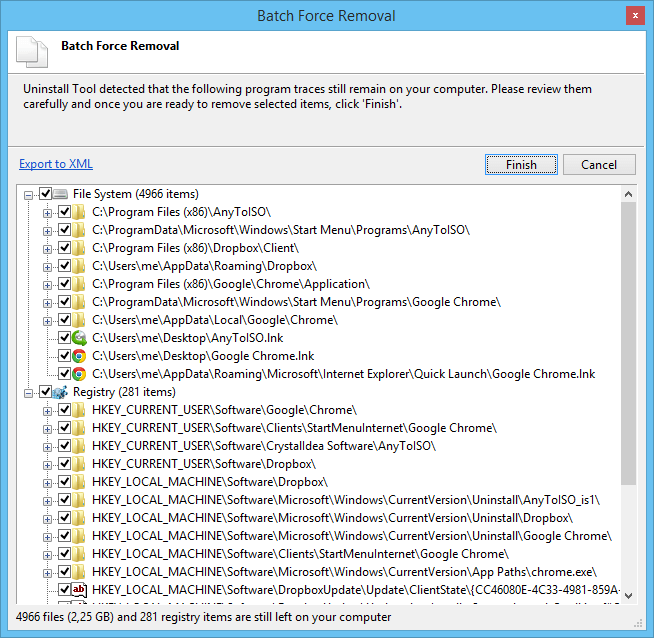Expand AppData\Roaming\Dropbox\ folder node
Image resolution: width=654 pixels, height=638 pixels.
tap(48, 267)
